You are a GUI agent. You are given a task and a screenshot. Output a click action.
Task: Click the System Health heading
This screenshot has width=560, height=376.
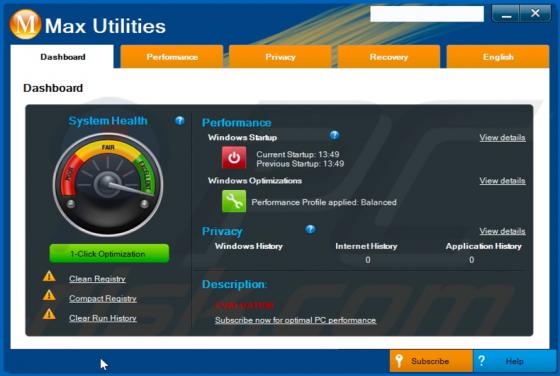pos(108,121)
